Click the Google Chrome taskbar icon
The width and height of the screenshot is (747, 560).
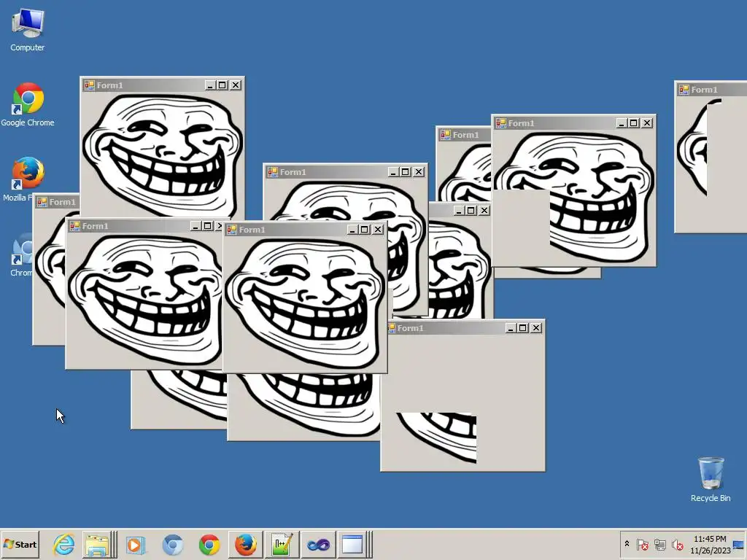pyautogui.click(x=209, y=544)
